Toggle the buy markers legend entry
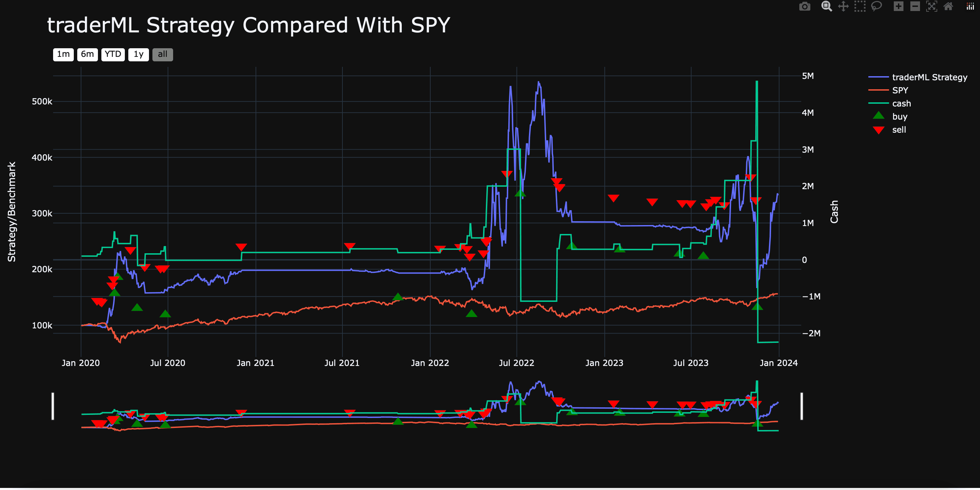980x490 pixels. click(x=899, y=117)
